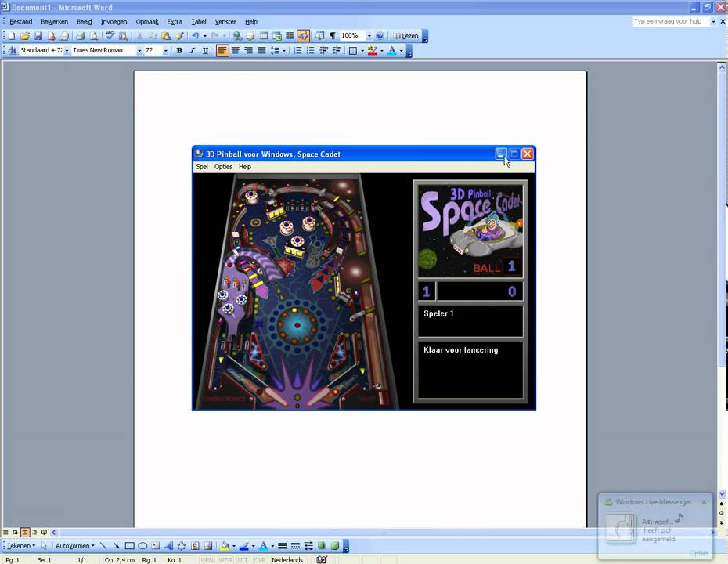
Task: Apply the font color in formatting toolbar
Action: 392,50
